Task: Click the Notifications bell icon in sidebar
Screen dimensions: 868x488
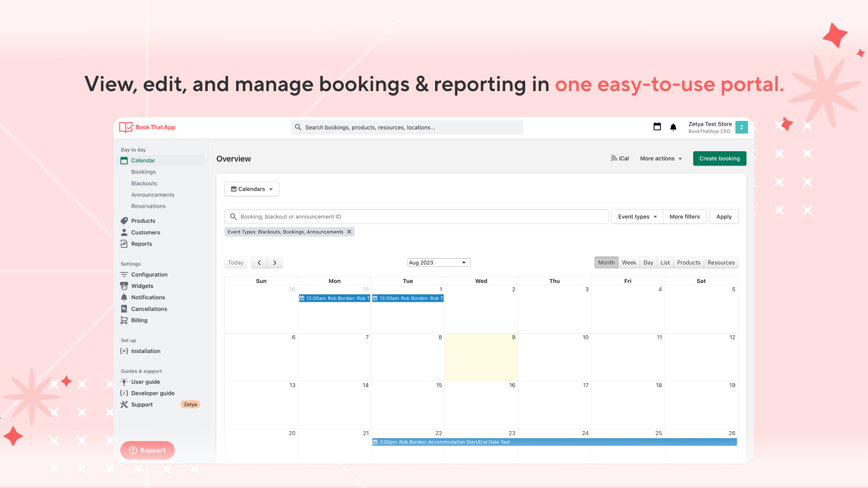Action: pyautogui.click(x=124, y=298)
